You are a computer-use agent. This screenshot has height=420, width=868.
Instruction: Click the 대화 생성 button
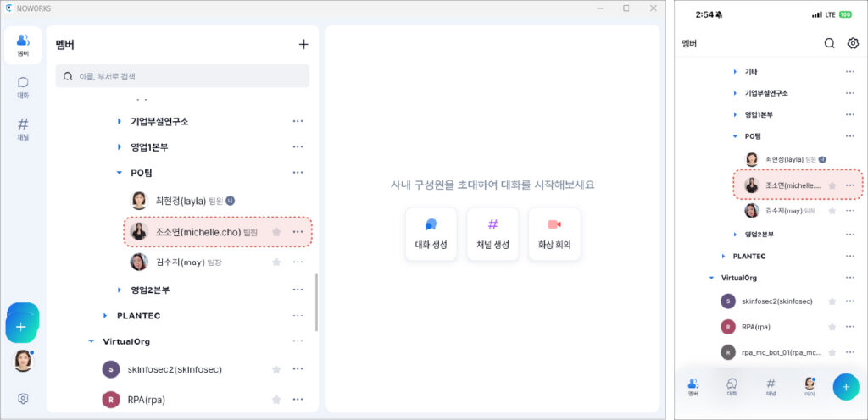[431, 234]
